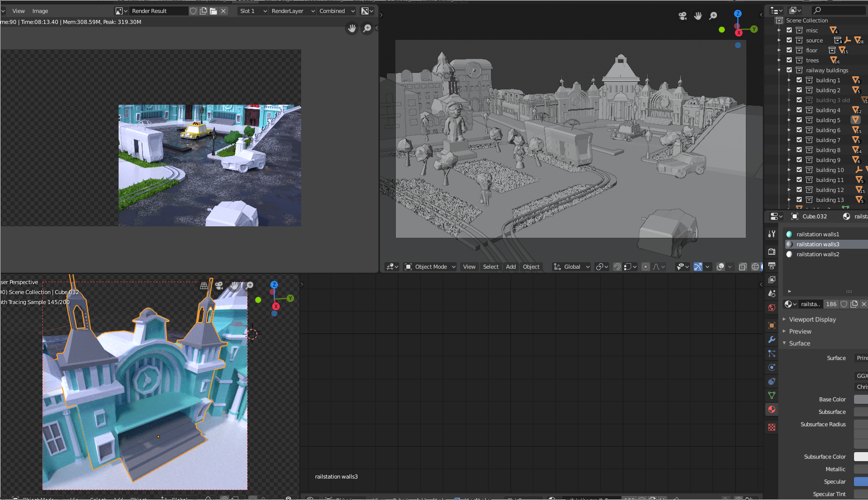Open the Image menu in render editor
This screenshot has height=500, width=868.
pos(40,11)
